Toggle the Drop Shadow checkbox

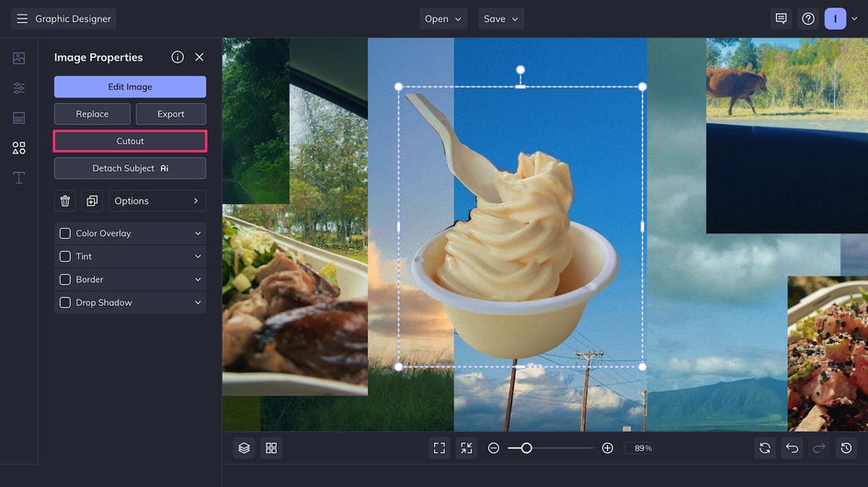65,302
